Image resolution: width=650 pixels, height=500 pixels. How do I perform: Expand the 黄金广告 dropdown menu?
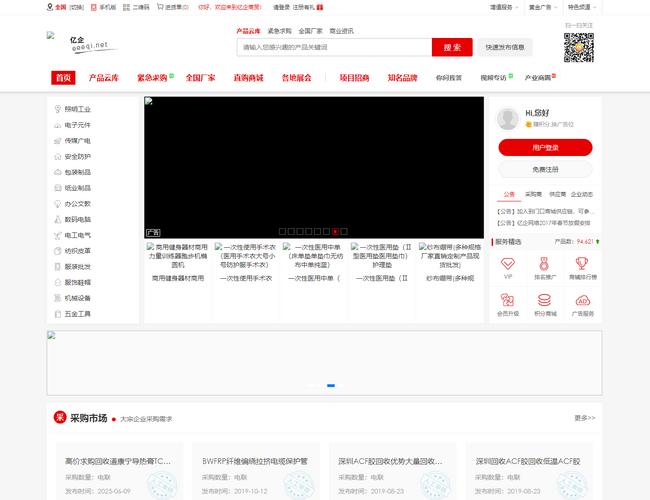coord(541,6)
